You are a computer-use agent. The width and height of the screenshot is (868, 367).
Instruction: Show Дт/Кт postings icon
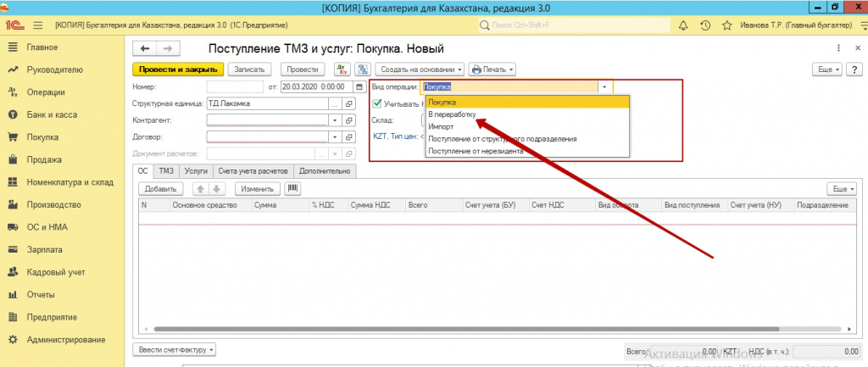click(x=342, y=70)
